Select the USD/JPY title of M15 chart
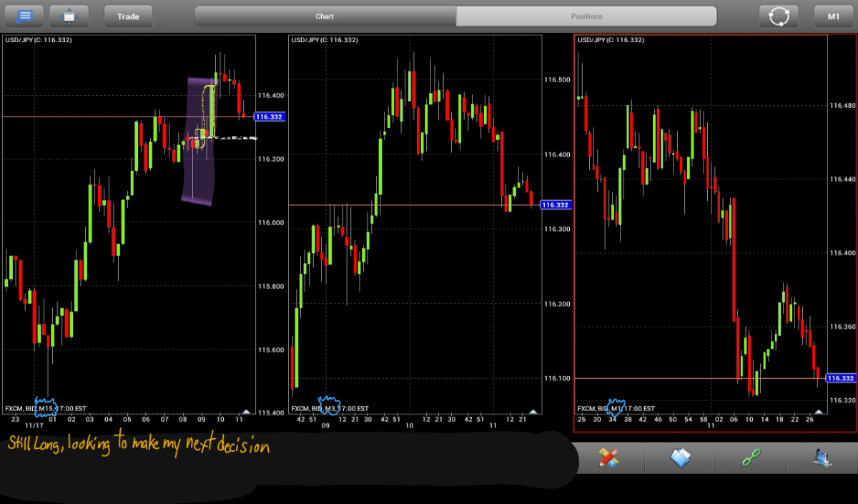858x504 pixels. [39, 40]
